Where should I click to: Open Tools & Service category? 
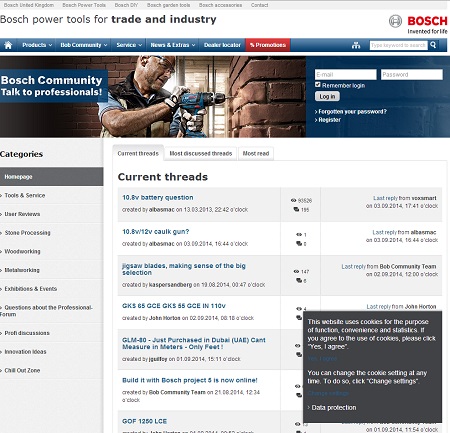[25, 195]
